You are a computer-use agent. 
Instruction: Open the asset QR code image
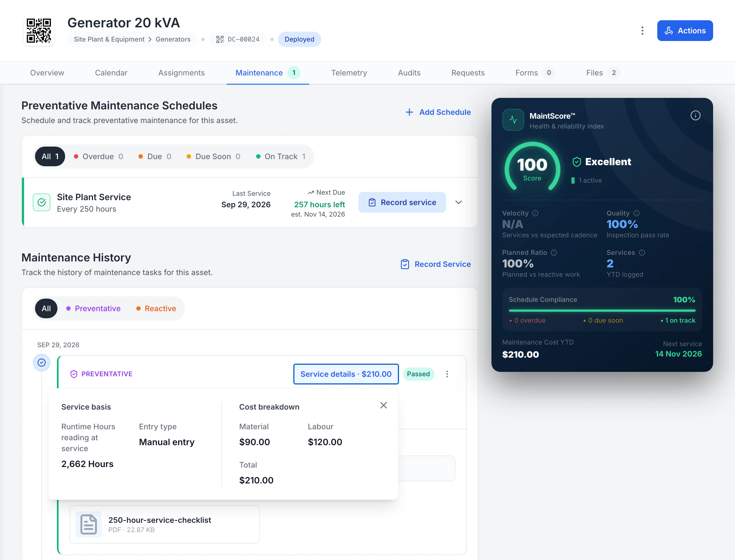click(39, 31)
